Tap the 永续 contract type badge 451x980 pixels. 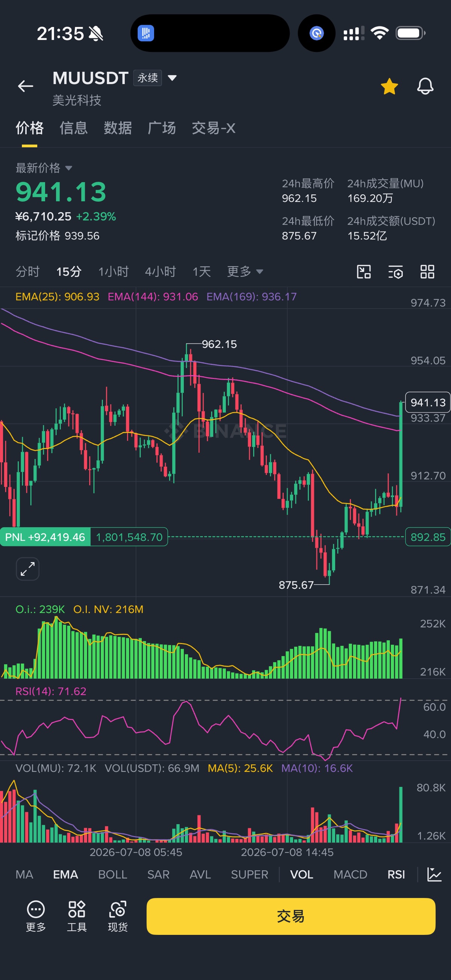(148, 78)
